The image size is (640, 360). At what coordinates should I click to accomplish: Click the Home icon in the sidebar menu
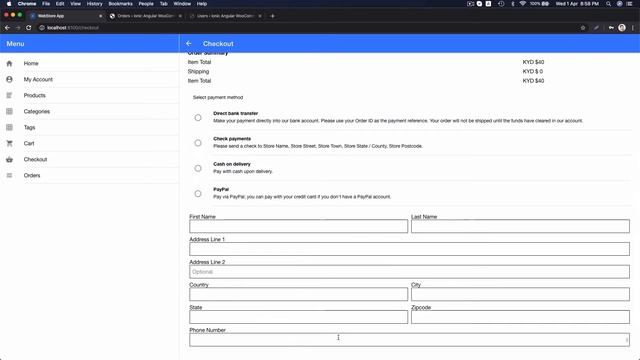click(x=9, y=63)
